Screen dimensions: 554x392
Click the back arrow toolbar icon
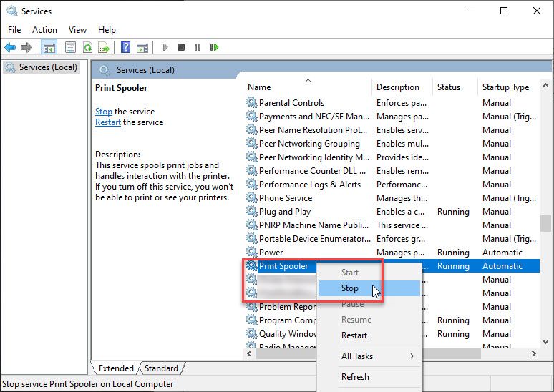[10, 47]
